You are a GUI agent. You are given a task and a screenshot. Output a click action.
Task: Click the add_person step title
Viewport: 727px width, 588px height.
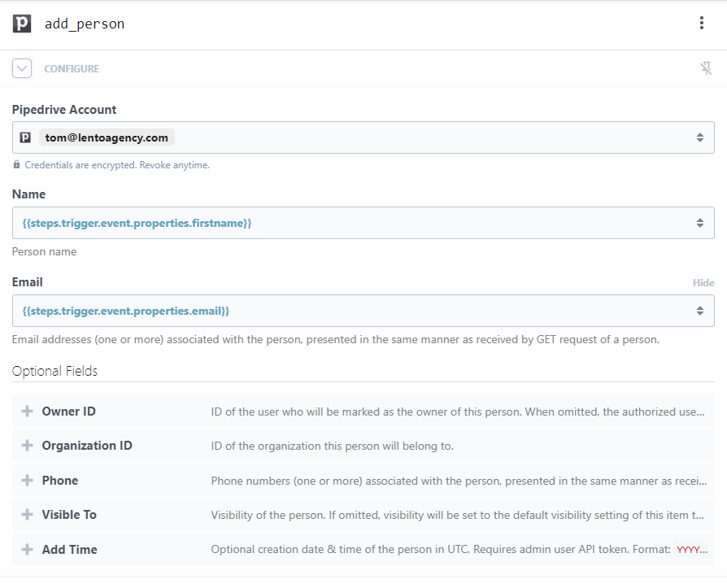click(x=85, y=24)
